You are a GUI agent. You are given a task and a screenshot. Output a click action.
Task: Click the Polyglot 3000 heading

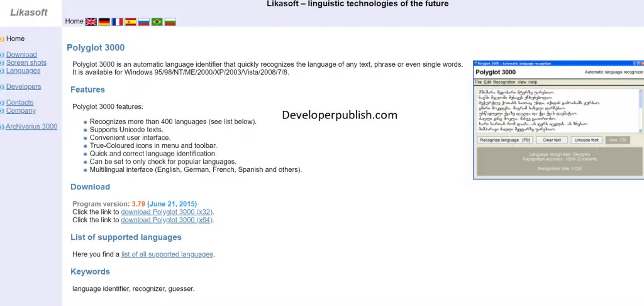pos(96,48)
